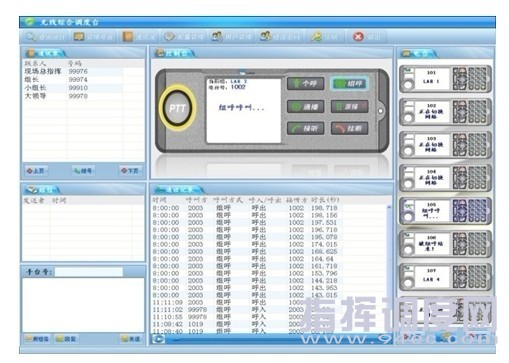Click the gold key lock icon in the toolbar
This screenshot has width=509, height=363.
pyautogui.click(x=316, y=36)
